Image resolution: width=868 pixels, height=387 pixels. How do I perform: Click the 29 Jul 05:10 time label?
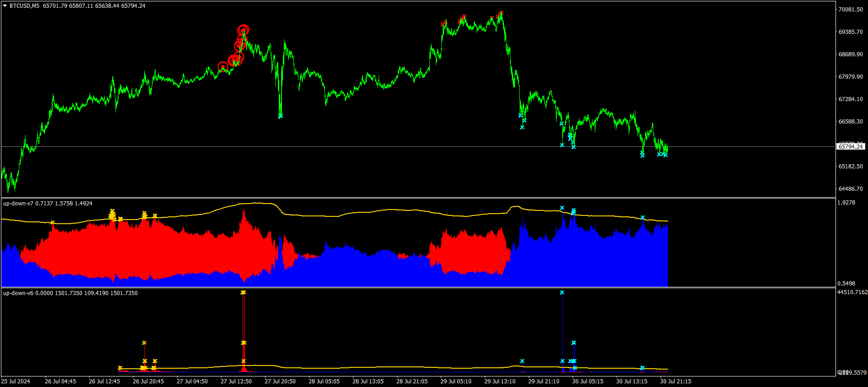click(456, 382)
